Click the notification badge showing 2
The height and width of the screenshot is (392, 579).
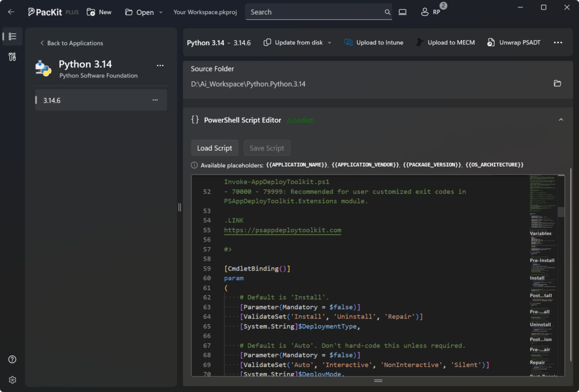443,6
